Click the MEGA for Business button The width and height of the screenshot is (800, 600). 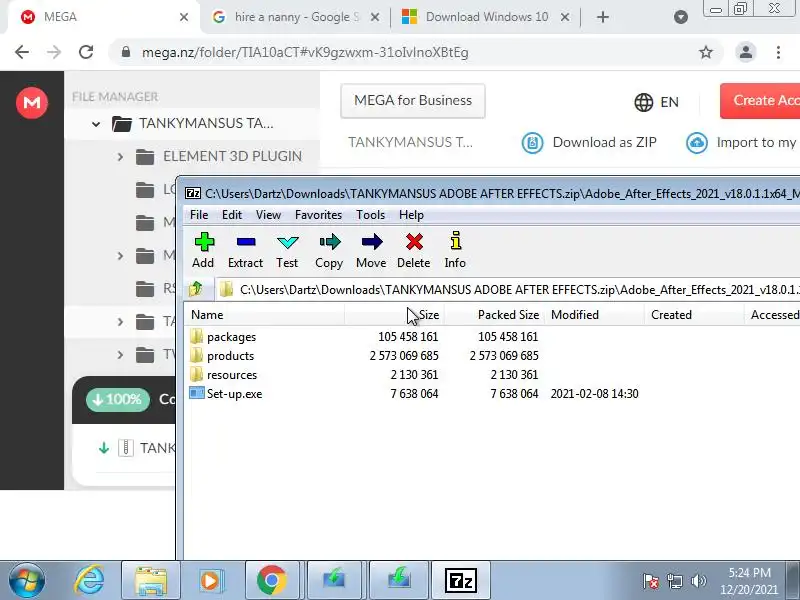(x=413, y=101)
